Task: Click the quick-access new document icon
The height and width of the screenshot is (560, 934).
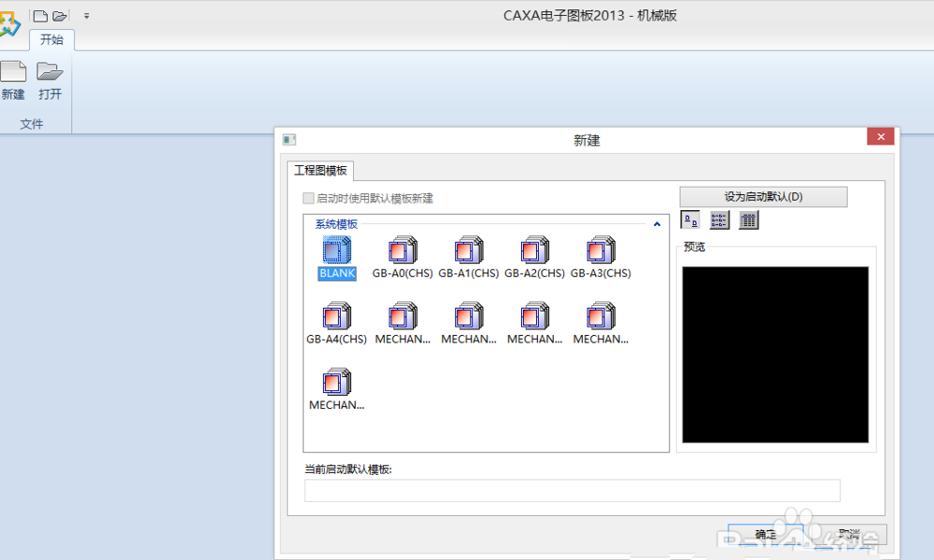Action: (x=40, y=16)
